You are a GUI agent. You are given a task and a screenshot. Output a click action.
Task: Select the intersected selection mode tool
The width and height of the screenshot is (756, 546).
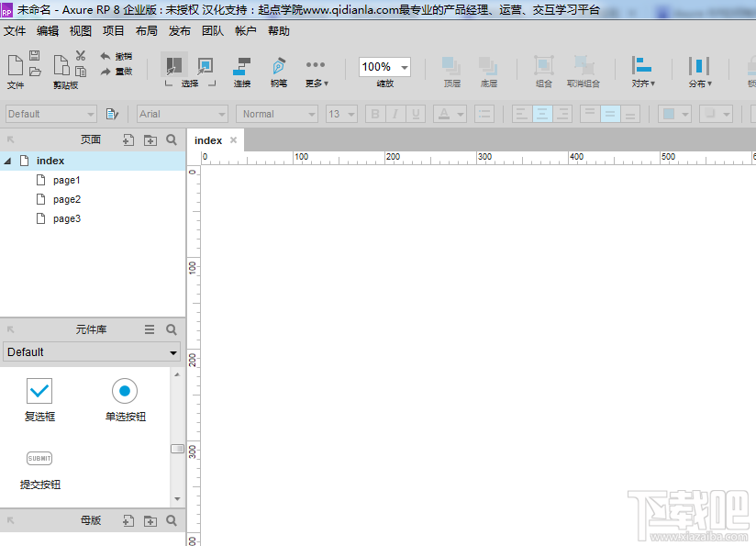pyautogui.click(x=174, y=65)
